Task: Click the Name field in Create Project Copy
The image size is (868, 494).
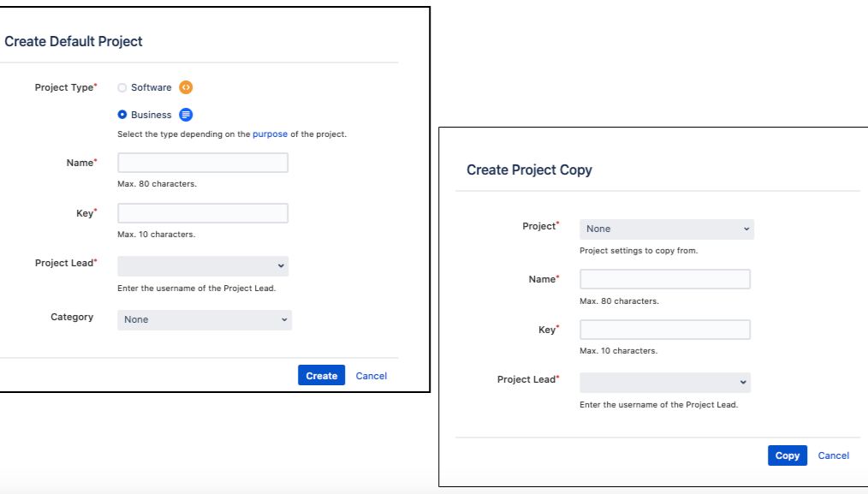Action: pyautogui.click(x=665, y=279)
